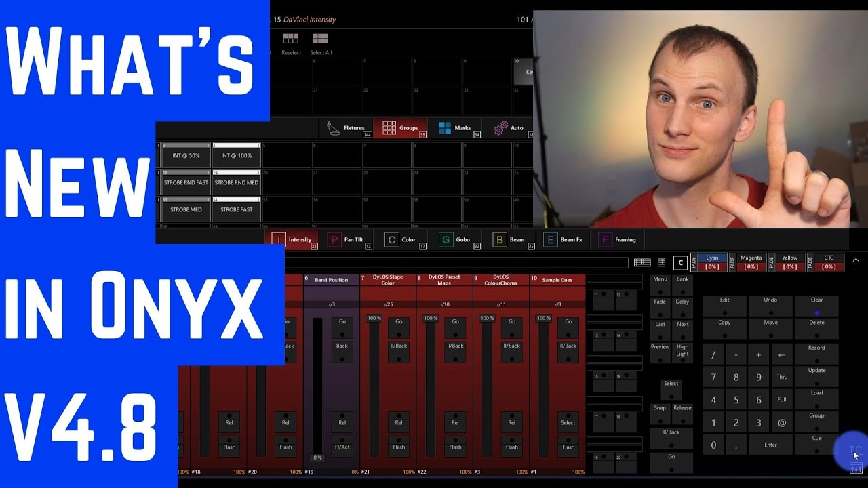Click the Thru key on the keypad
Viewport: 868px width, 488px height.
pyautogui.click(x=782, y=378)
